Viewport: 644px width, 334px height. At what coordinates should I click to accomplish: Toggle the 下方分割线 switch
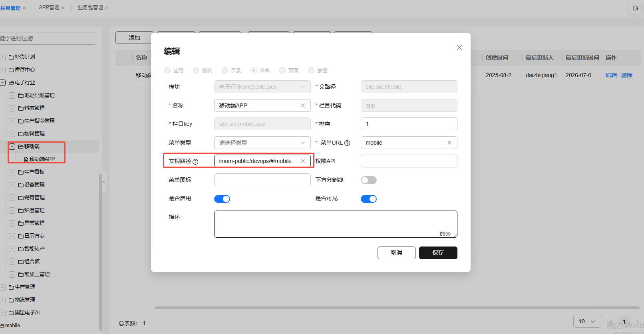coord(369,180)
